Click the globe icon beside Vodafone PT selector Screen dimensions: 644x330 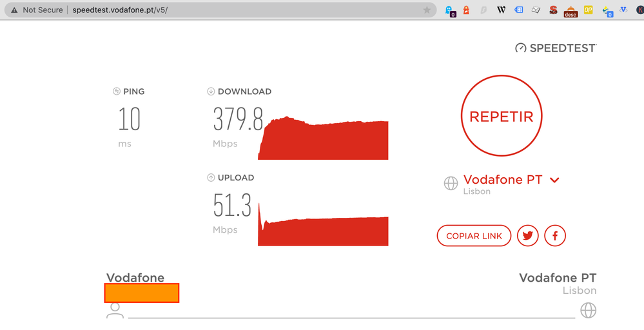point(451,183)
